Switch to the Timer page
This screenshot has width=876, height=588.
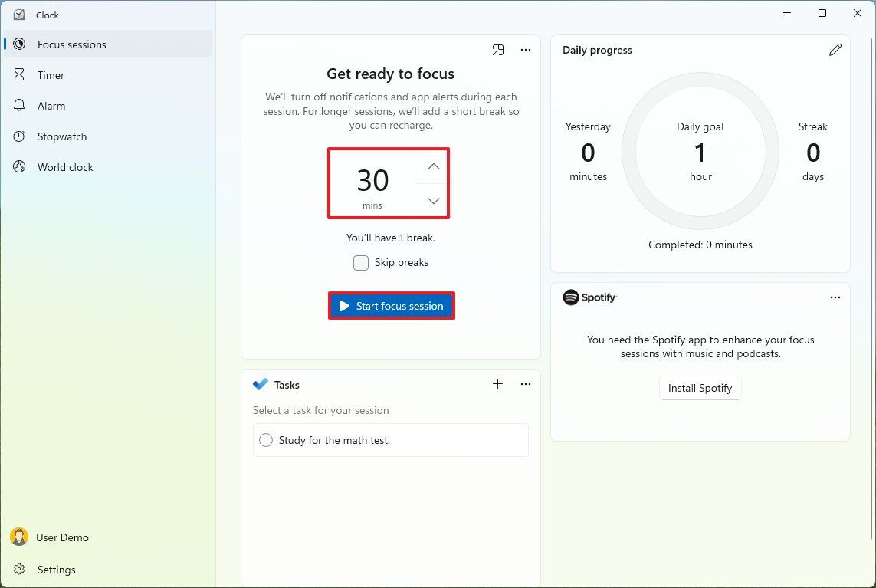(x=51, y=75)
